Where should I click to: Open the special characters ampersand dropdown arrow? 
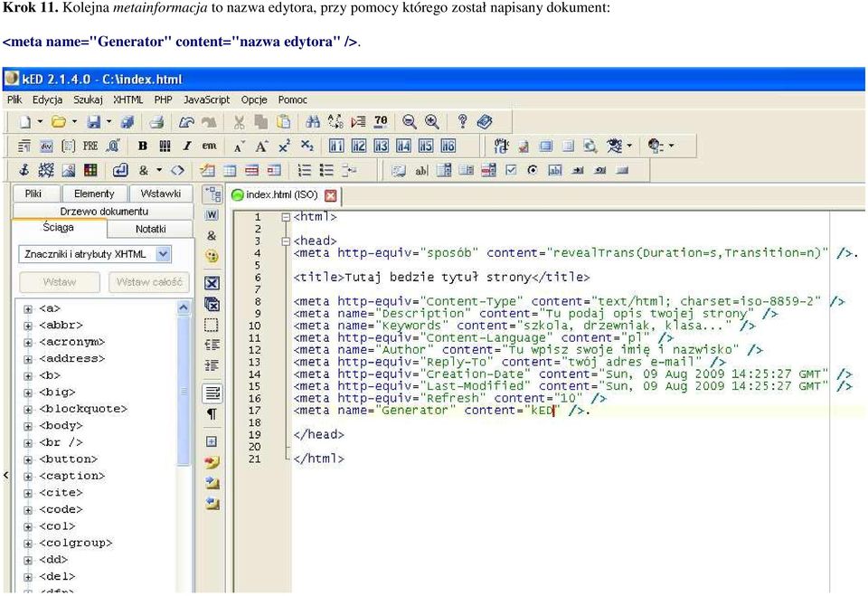point(159,170)
